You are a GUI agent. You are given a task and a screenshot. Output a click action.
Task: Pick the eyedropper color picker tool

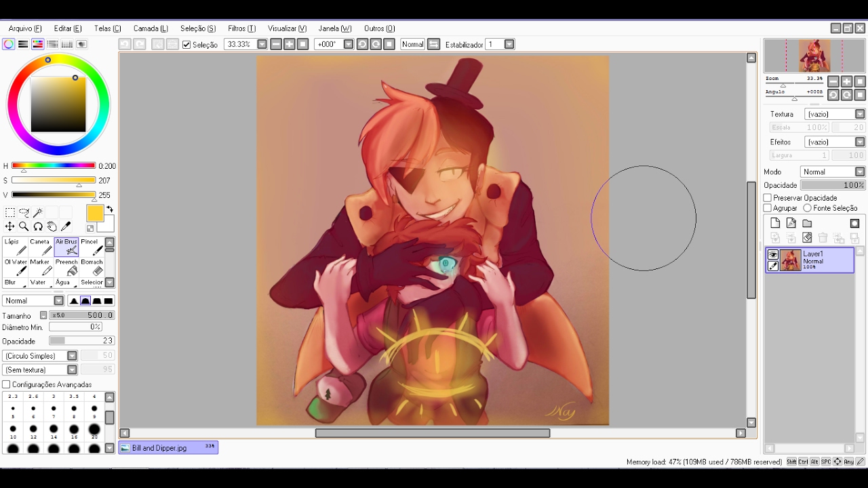66,226
